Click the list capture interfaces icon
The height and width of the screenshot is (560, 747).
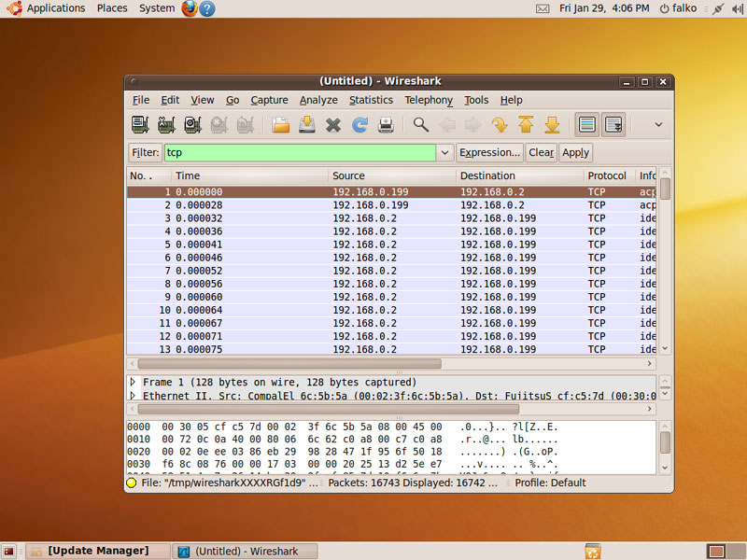(140, 124)
